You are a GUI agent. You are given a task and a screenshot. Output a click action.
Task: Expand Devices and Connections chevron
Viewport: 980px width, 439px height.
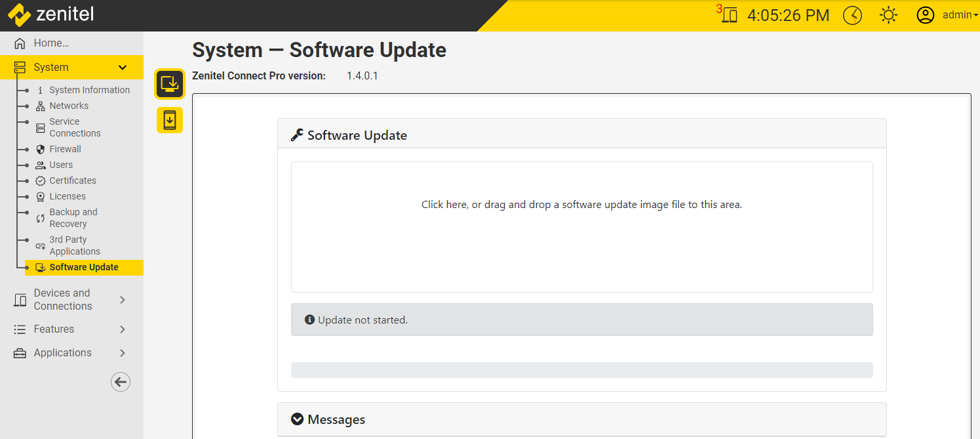click(123, 300)
